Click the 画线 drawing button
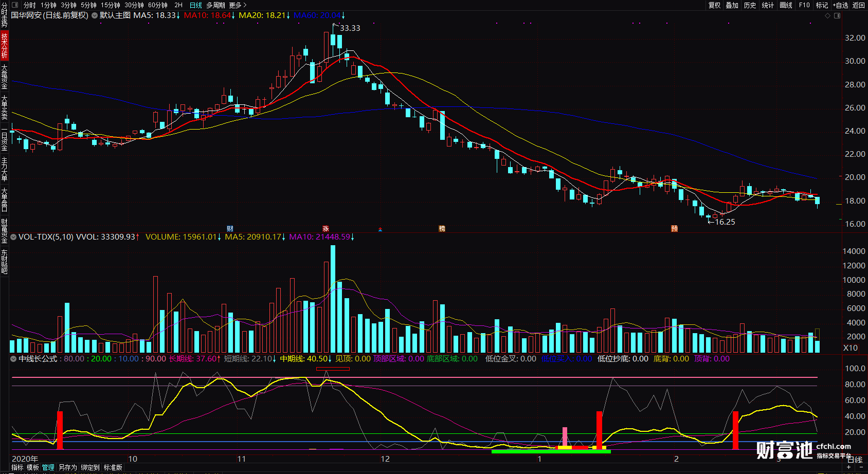This screenshot has width=868, height=474. click(x=786, y=5)
